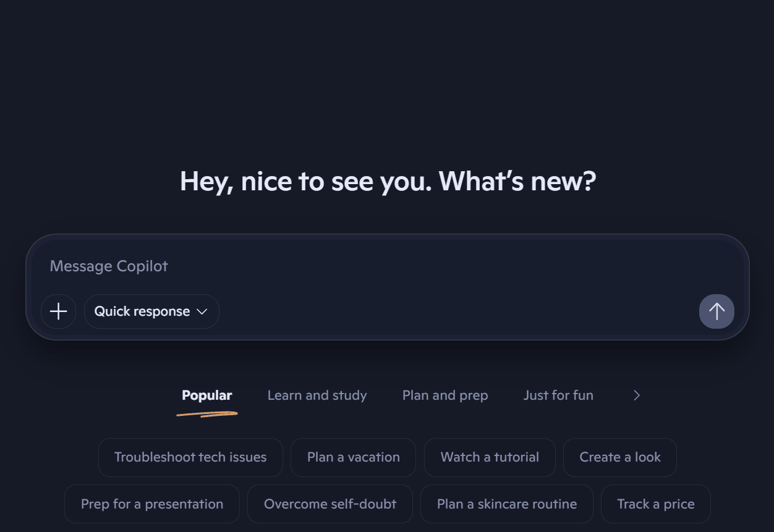Select the Overcome self-doubt suggestion

click(x=330, y=504)
